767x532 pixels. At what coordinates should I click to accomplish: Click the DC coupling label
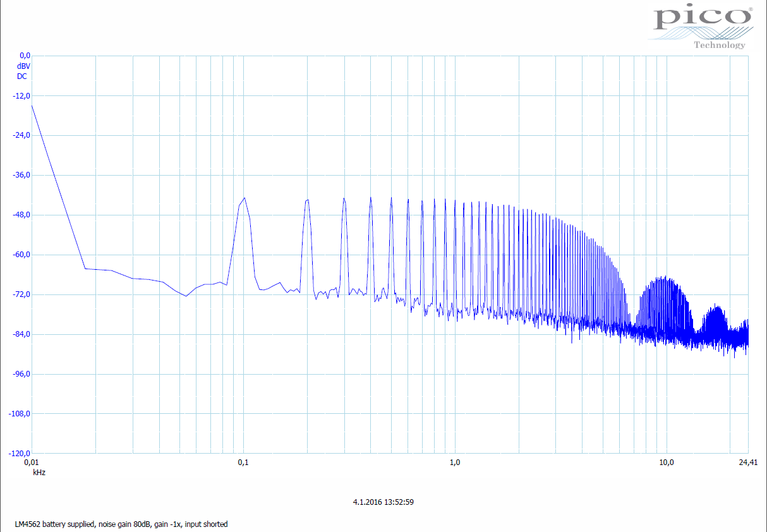(x=22, y=76)
